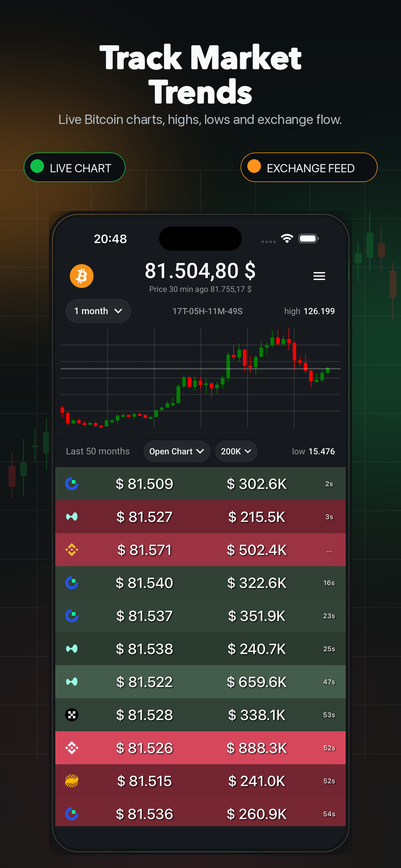
Task: Tap the yellow exchange icon in $ 81.515 row
Action: point(72,781)
